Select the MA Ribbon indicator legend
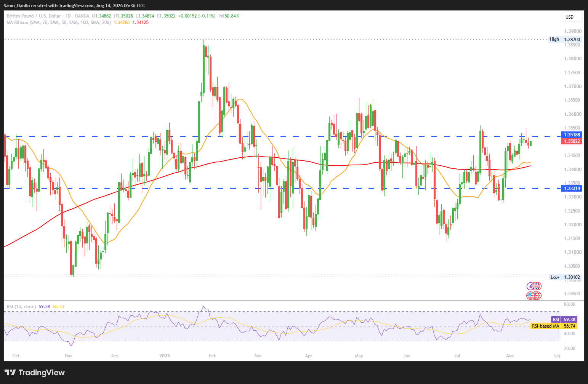 59,22
